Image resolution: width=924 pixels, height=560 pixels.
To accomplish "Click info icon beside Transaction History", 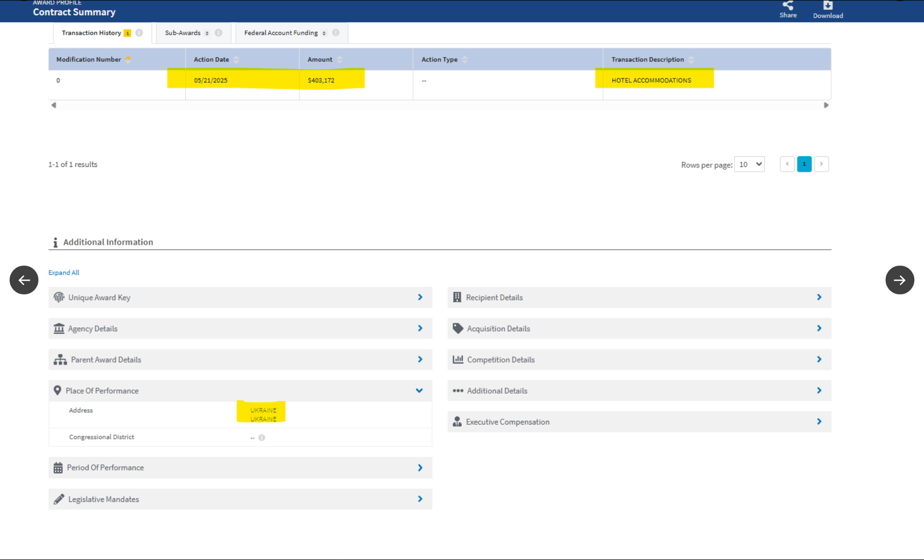I will pos(139,33).
